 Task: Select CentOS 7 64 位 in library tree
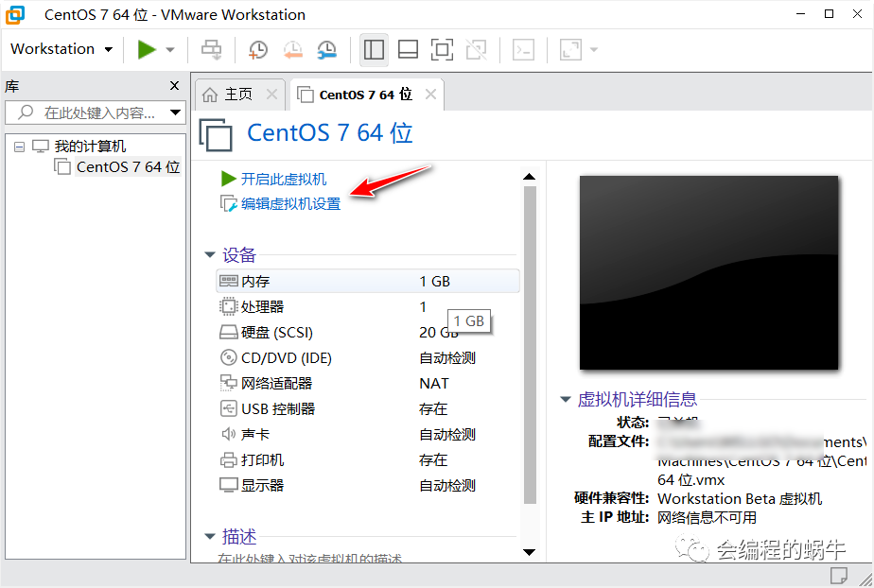pyautogui.click(x=129, y=166)
